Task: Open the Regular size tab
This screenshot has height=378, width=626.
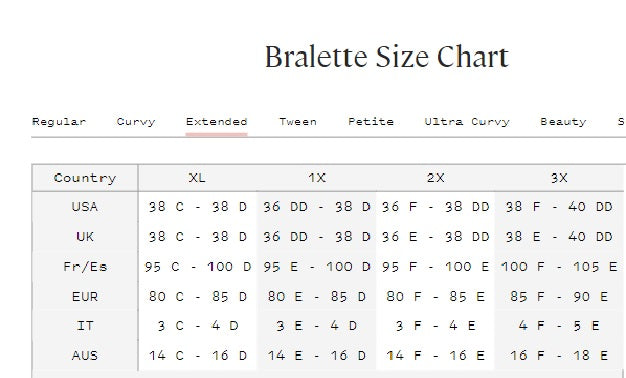Action: (59, 122)
